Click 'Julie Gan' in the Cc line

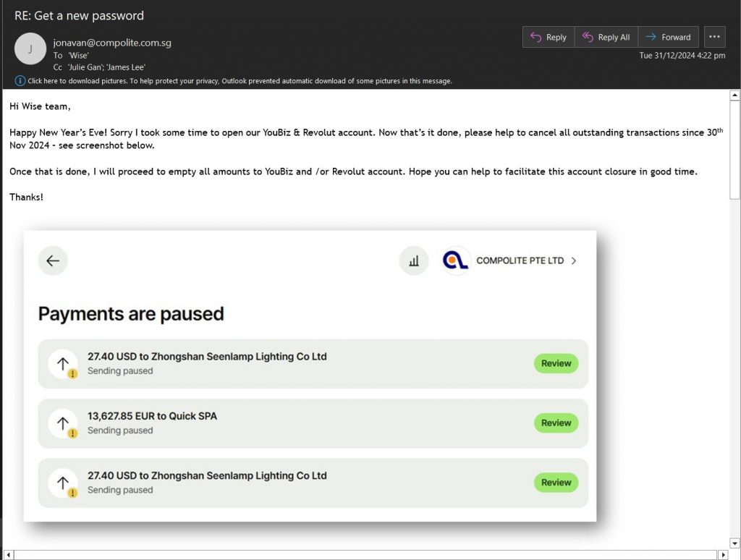point(85,67)
